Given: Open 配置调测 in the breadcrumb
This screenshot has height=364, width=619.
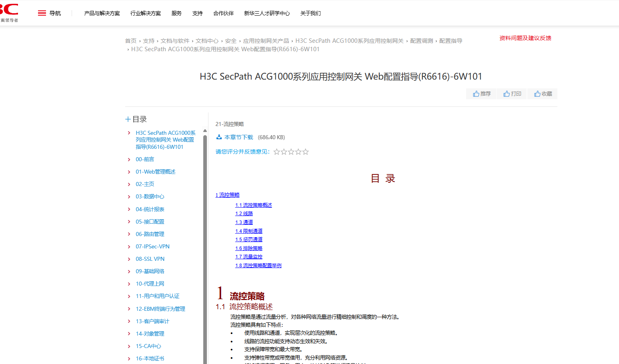Looking at the screenshot, I should pos(421,41).
